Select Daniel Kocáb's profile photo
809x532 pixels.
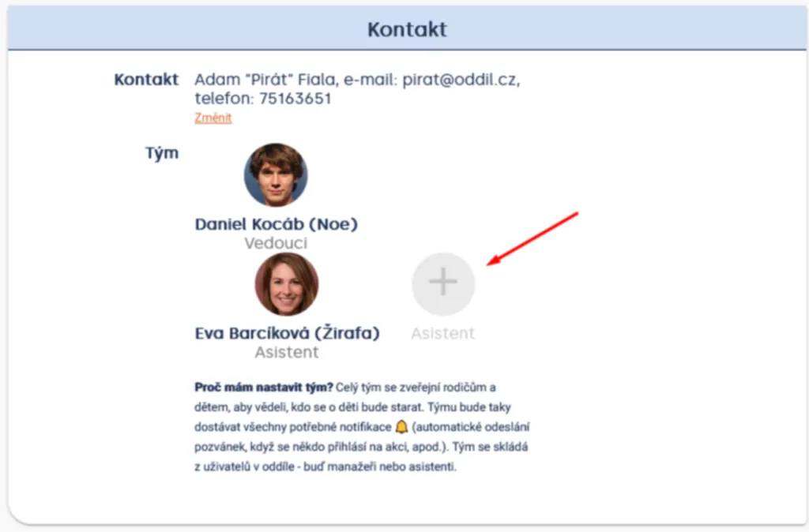[276, 174]
